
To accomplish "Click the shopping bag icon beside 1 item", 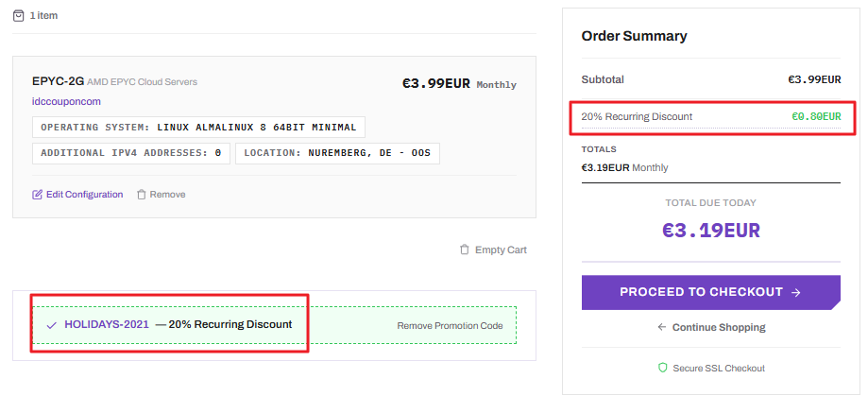I will pos(18,15).
